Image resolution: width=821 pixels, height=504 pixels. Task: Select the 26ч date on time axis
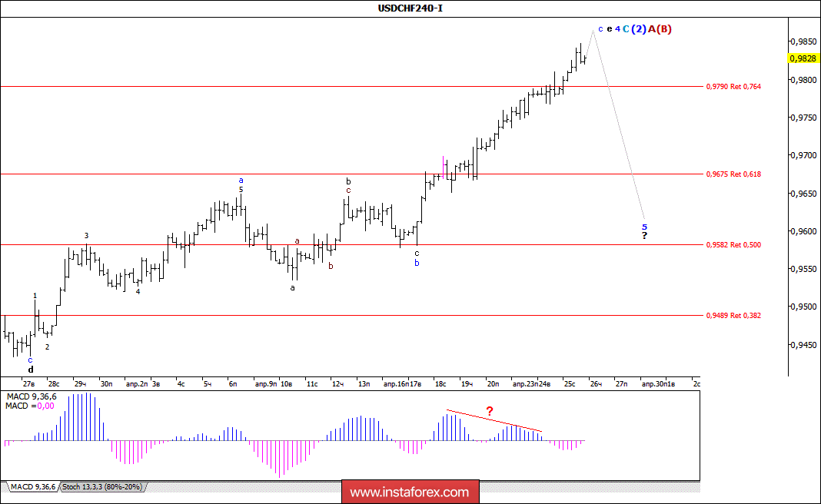(596, 384)
